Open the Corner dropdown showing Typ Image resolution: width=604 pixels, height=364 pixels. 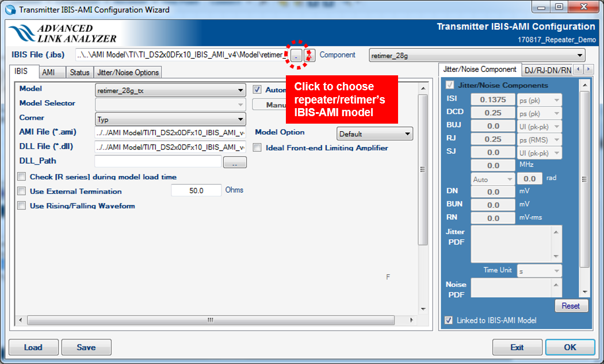170,120
